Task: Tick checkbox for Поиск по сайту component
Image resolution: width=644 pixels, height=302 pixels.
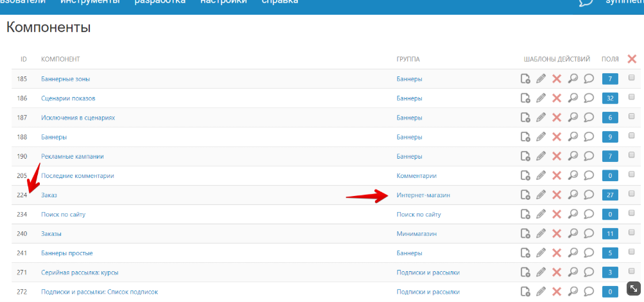Action: (632, 213)
